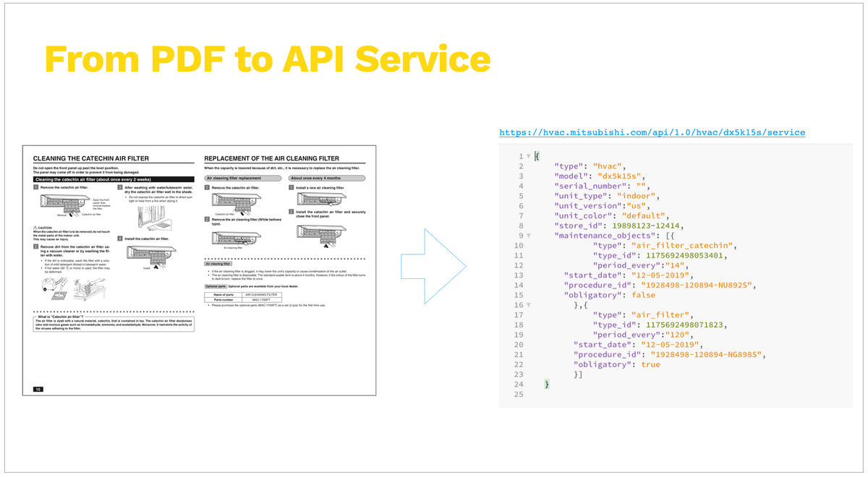Screen dimensions: 868x477
Task: Click the "CAUTION:" warning heading in the PDF
Action: [43, 226]
